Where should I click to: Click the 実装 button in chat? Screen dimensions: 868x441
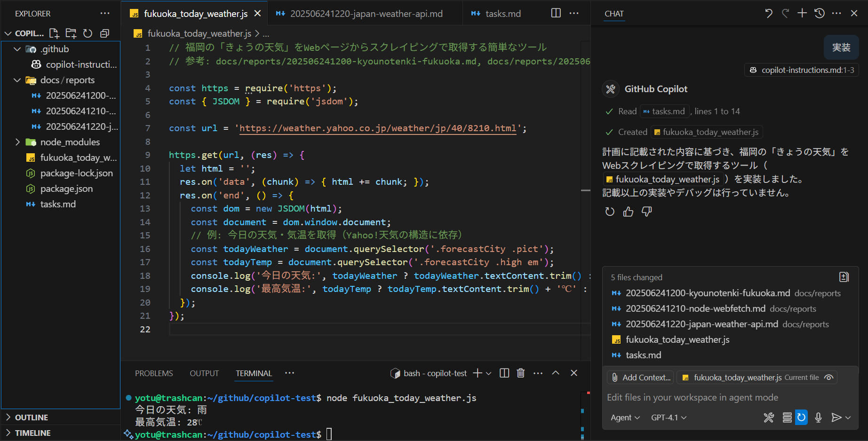pos(841,47)
